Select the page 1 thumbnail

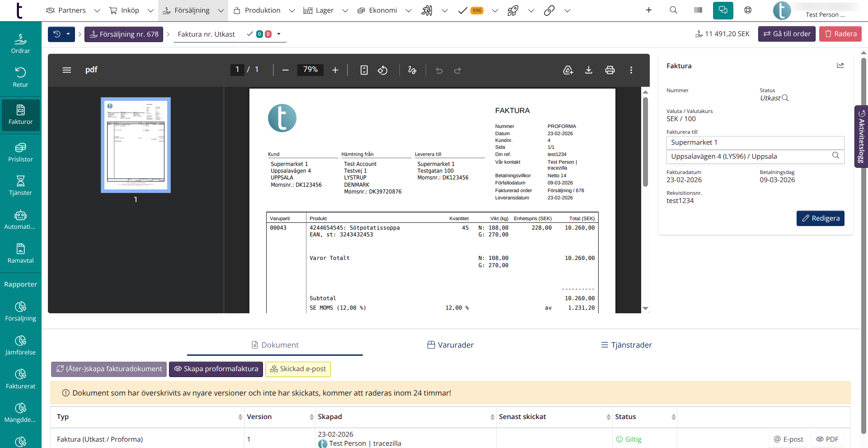tap(136, 145)
